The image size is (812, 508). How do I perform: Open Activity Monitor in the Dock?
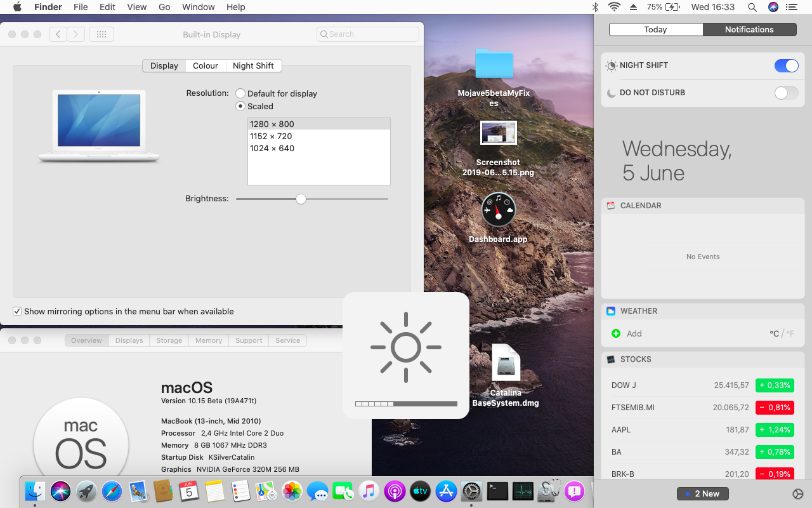point(523,491)
